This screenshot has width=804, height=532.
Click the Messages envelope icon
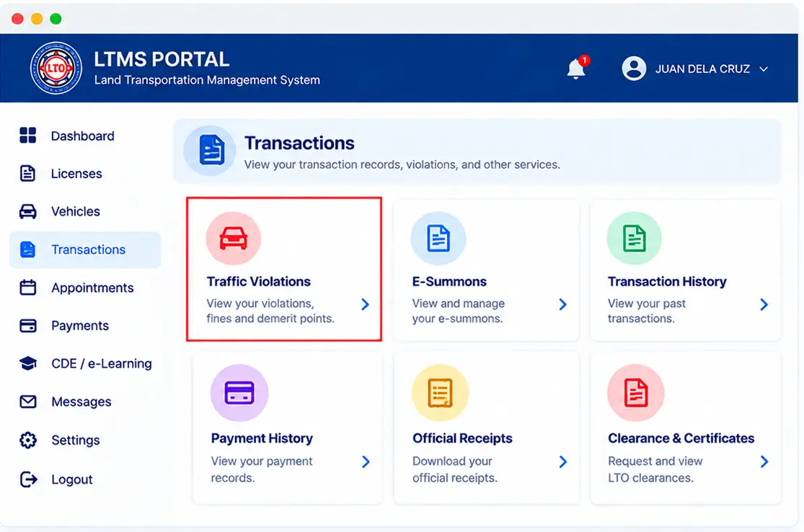(27, 402)
